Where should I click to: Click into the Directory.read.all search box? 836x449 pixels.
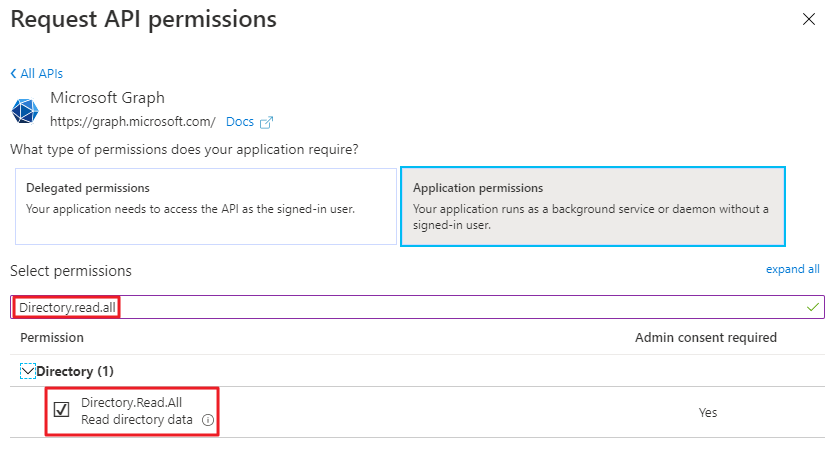pos(417,307)
